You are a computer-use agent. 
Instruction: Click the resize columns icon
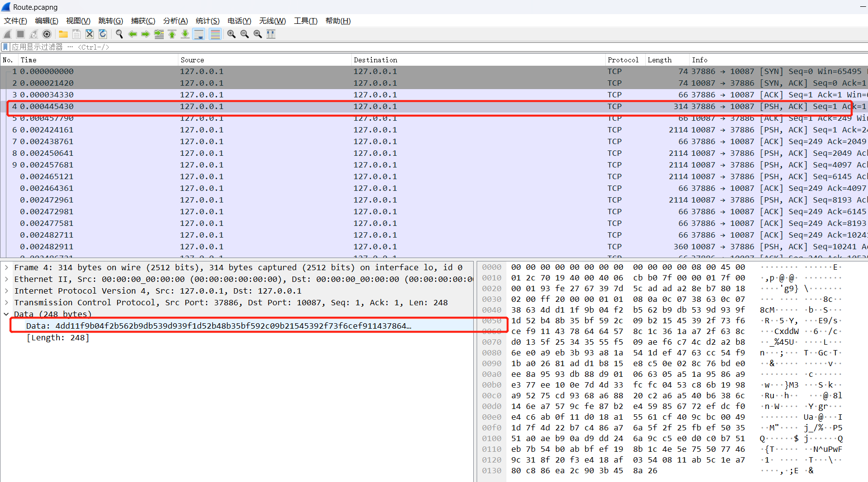[271, 34]
